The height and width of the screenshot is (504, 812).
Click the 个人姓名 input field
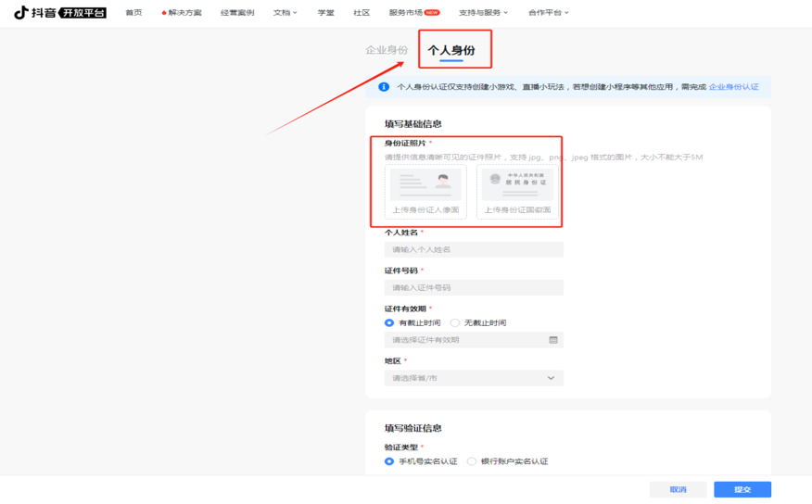(x=473, y=249)
